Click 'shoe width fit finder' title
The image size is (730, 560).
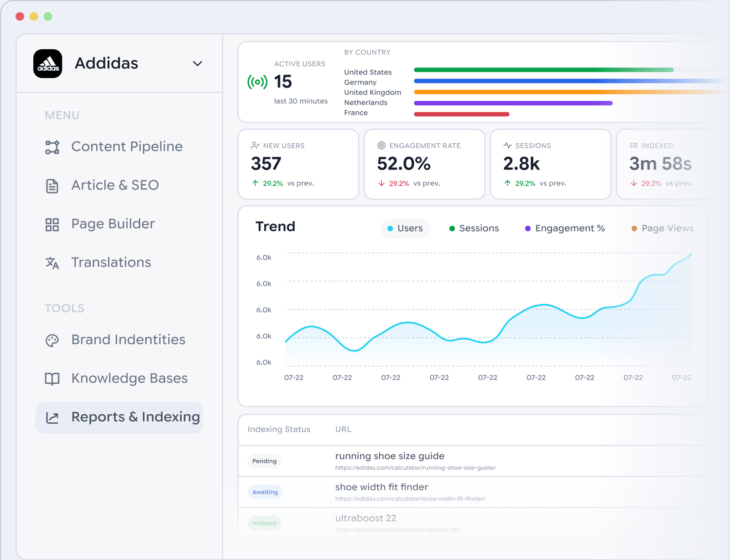382,487
